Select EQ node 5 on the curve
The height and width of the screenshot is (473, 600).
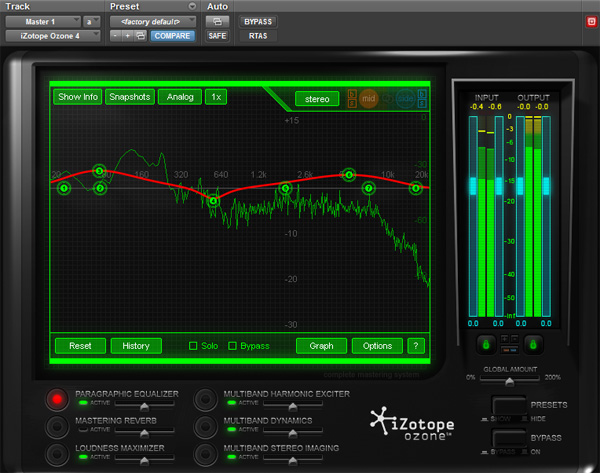pyautogui.click(x=285, y=188)
